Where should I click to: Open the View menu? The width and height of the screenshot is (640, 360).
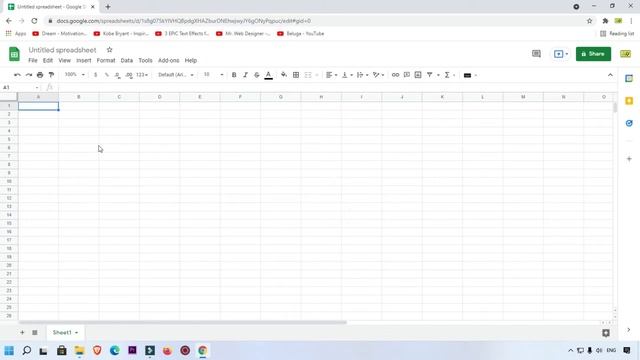tap(64, 60)
